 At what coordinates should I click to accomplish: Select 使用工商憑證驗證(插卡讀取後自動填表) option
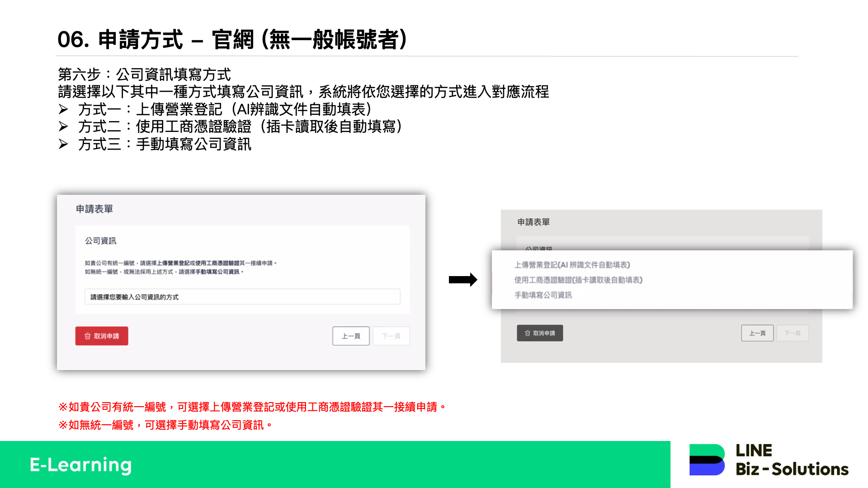[x=578, y=280]
